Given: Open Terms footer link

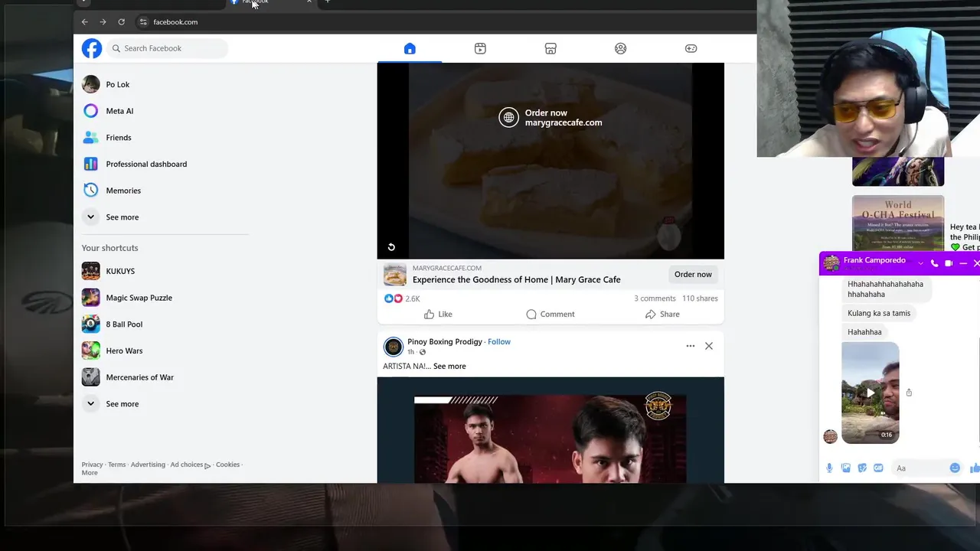Looking at the screenshot, I should [x=116, y=465].
